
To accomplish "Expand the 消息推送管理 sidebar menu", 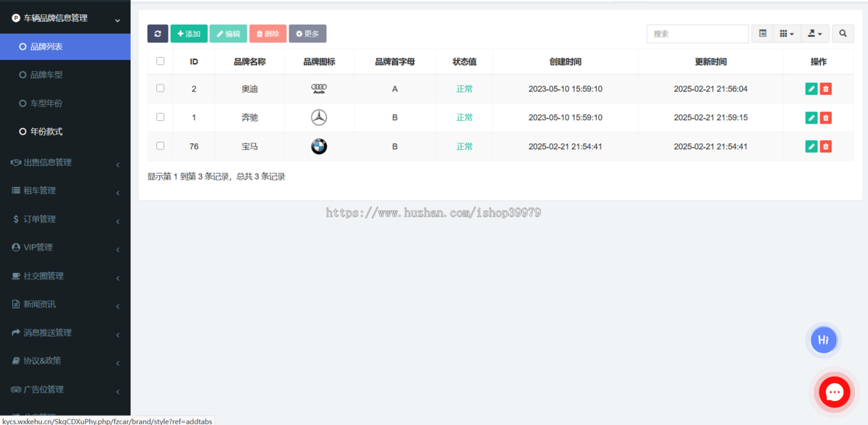I will coord(65,332).
